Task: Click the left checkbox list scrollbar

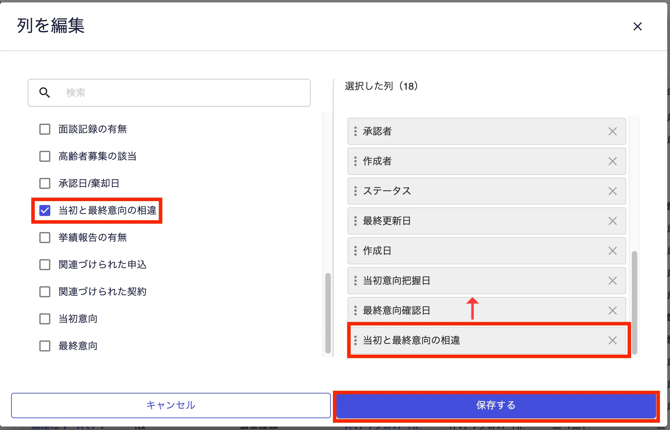Action: (328, 312)
